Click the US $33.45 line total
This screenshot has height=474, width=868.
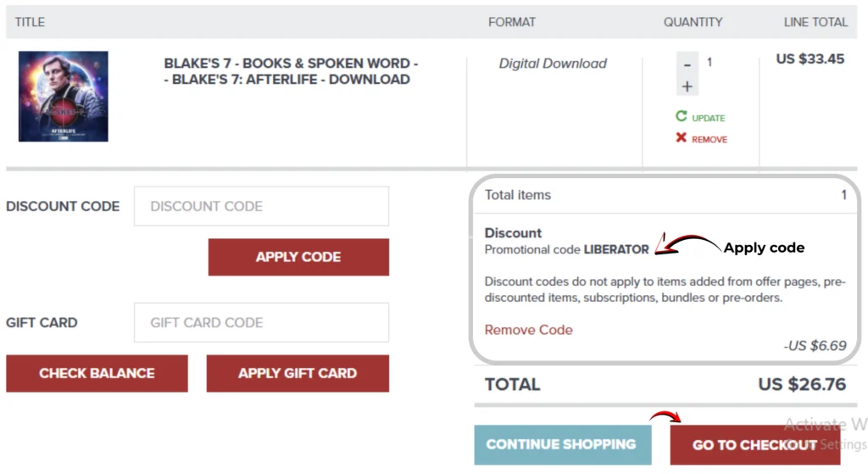tap(810, 59)
